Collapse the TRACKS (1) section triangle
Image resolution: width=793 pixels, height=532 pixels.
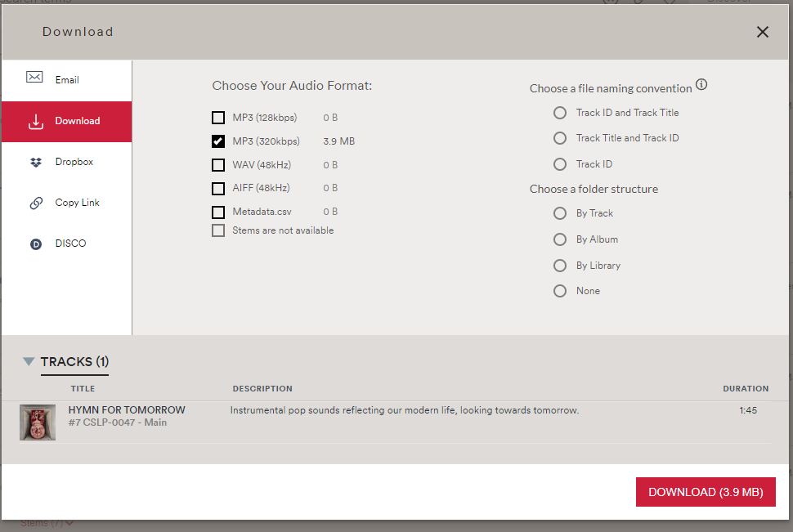pos(29,361)
